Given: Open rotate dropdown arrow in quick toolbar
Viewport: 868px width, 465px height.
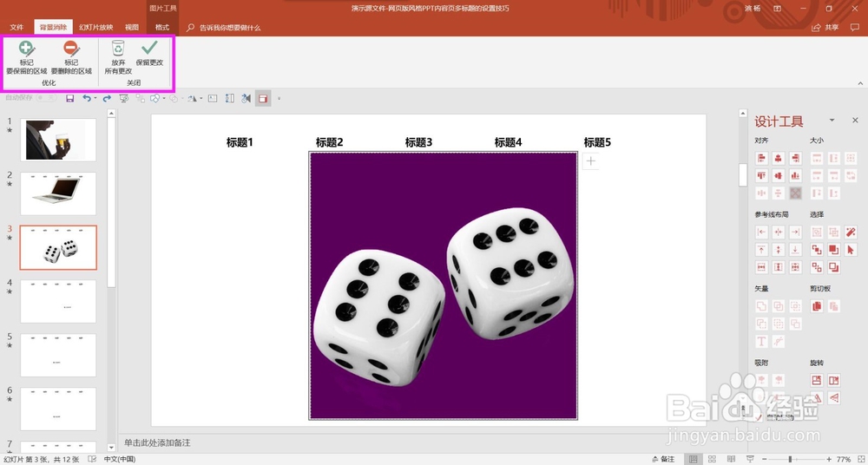Looking at the screenshot, I should click(201, 99).
